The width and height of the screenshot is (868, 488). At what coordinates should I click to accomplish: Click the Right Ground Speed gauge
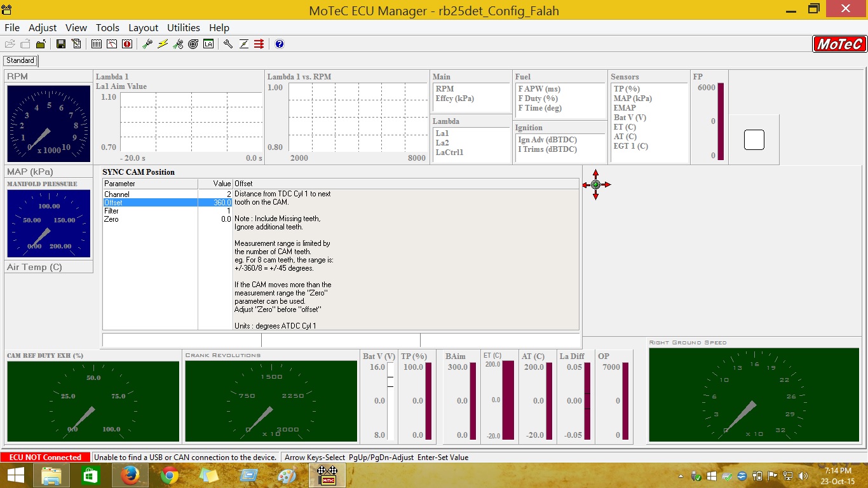754,394
